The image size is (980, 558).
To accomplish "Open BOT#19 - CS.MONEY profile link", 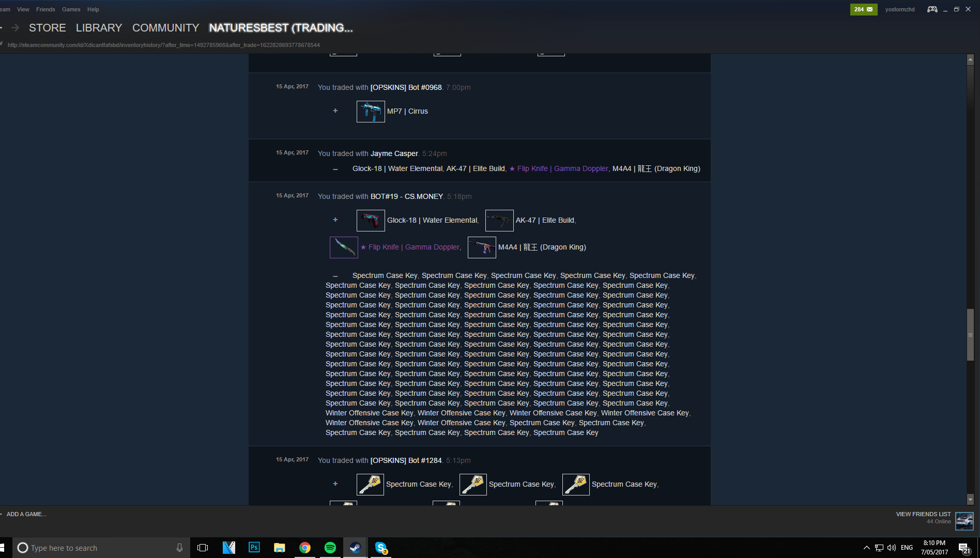I will pos(407,196).
